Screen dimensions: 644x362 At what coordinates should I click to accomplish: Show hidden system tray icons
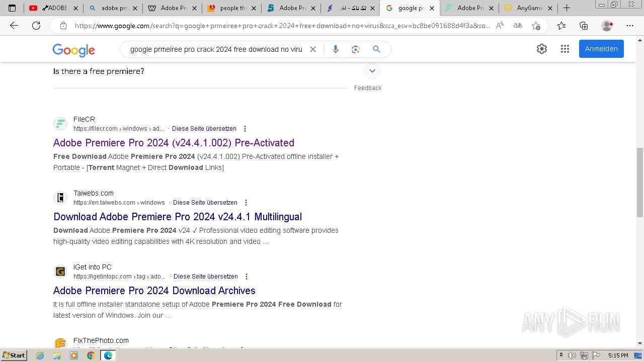click(x=561, y=355)
